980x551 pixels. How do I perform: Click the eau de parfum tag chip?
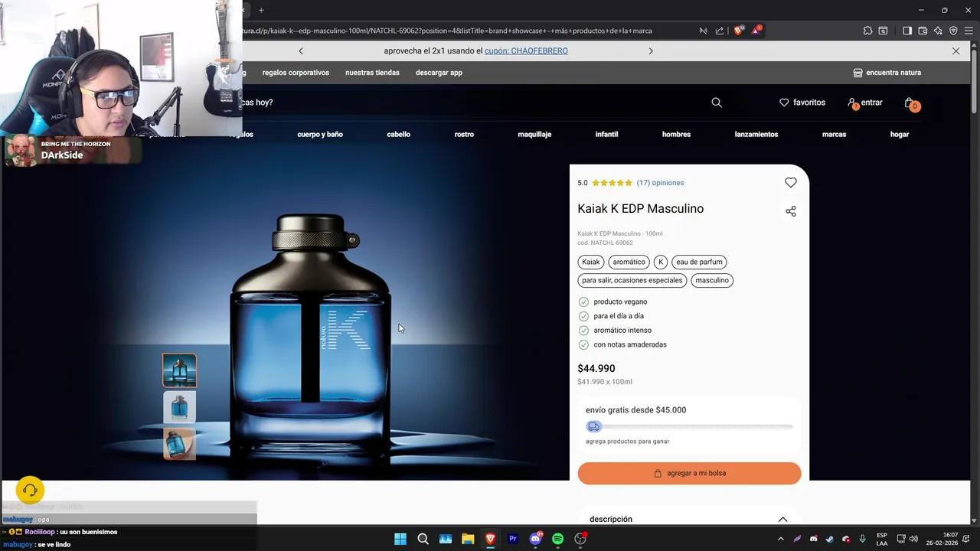pyautogui.click(x=699, y=262)
